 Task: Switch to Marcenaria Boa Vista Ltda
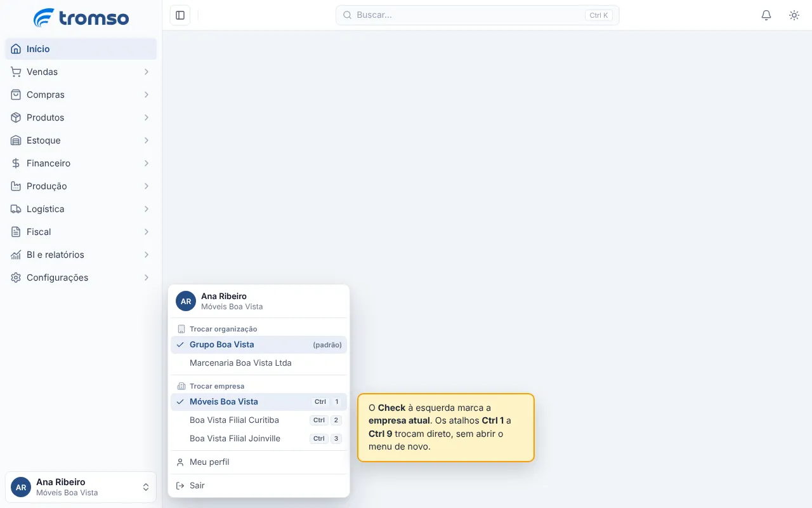point(259,363)
